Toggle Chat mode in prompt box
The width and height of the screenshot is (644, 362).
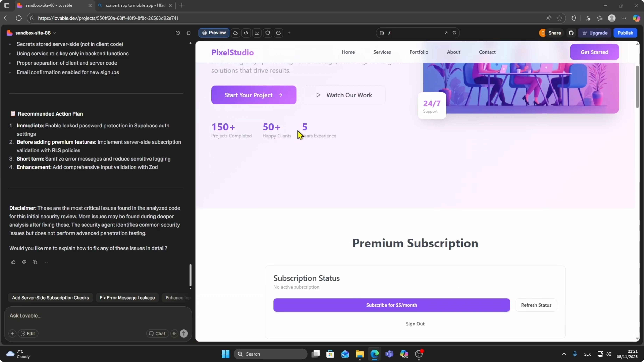[x=157, y=333]
